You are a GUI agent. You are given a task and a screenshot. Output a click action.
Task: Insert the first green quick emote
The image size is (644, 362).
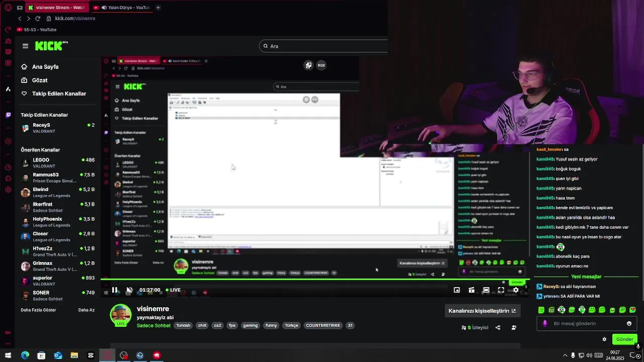click(541, 310)
